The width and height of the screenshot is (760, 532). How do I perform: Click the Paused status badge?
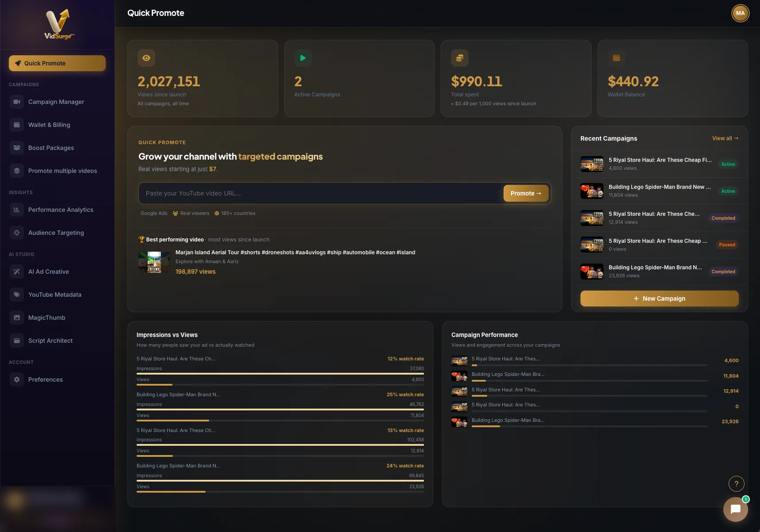727,245
